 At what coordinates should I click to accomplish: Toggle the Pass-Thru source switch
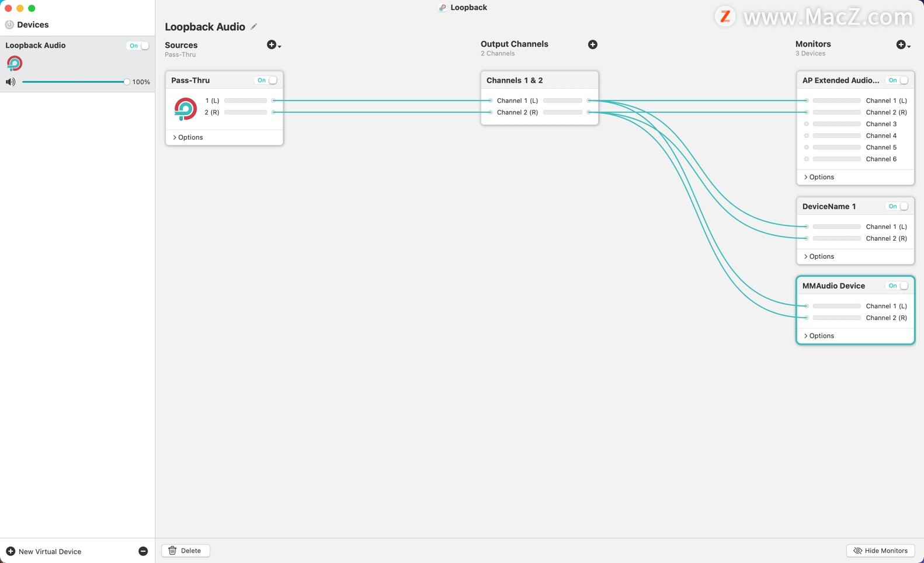tap(266, 80)
